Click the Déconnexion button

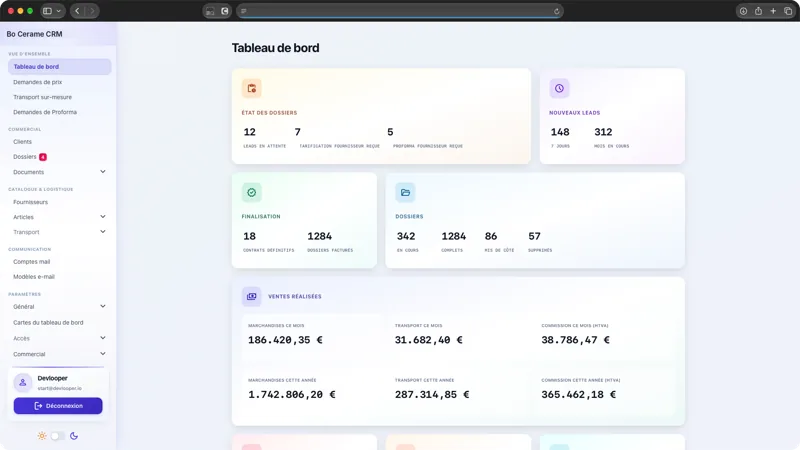[x=58, y=406]
